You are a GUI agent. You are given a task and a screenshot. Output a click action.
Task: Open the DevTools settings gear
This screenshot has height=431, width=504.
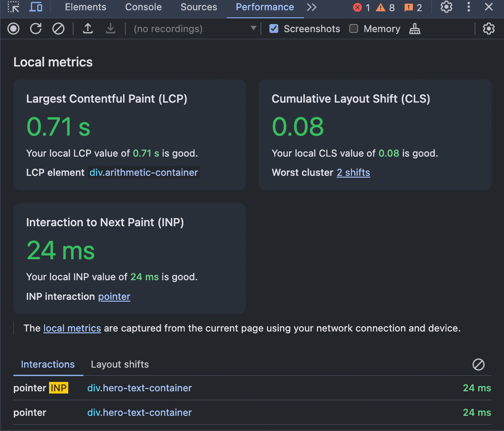point(446,7)
